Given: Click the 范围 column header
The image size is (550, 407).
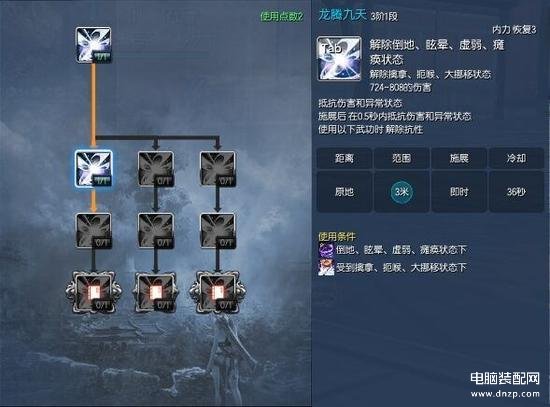Looking at the screenshot, I should tap(402, 158).
